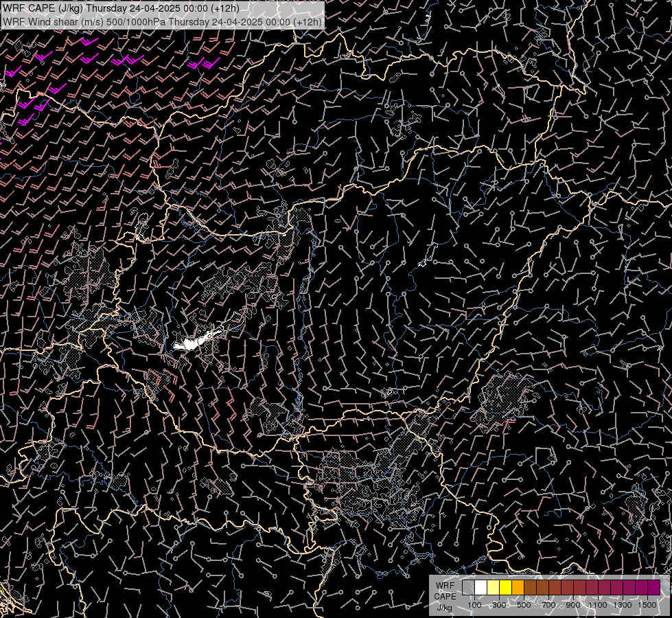Screen dimensions: 672x618
Task: Click the '700' legend tick label
Action: (x=548, y=605)
